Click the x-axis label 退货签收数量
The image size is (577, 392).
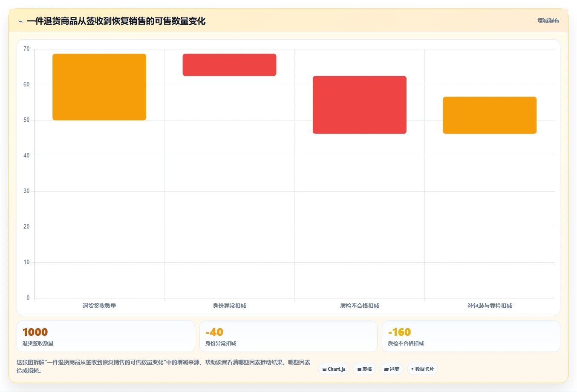click(x=99, y=306)
